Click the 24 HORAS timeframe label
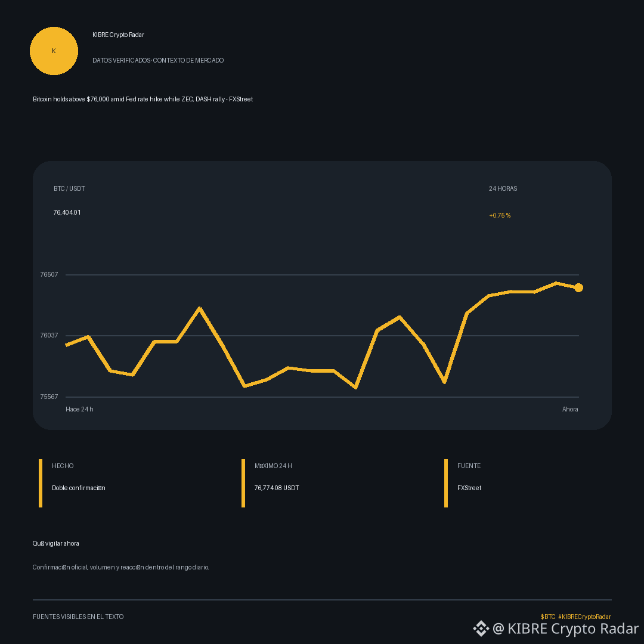Screen dimensions: 644x644 [x=503, y=188]
